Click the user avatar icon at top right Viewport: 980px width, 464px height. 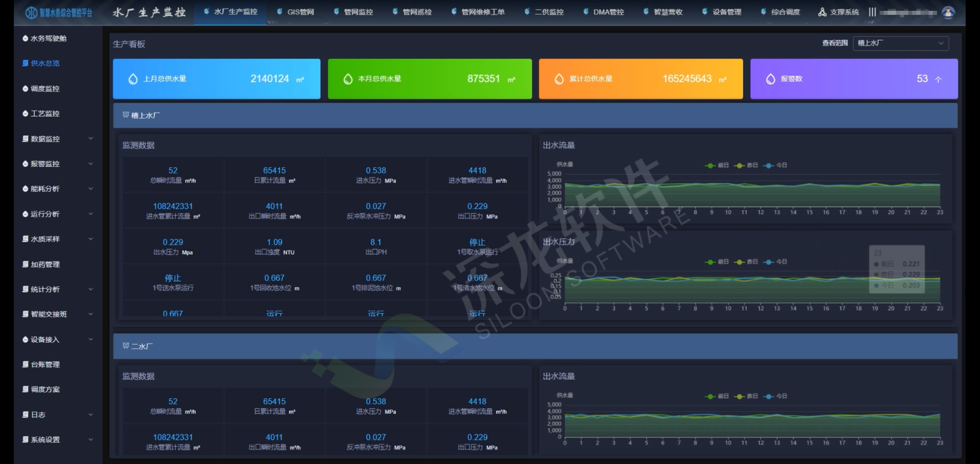948,12
